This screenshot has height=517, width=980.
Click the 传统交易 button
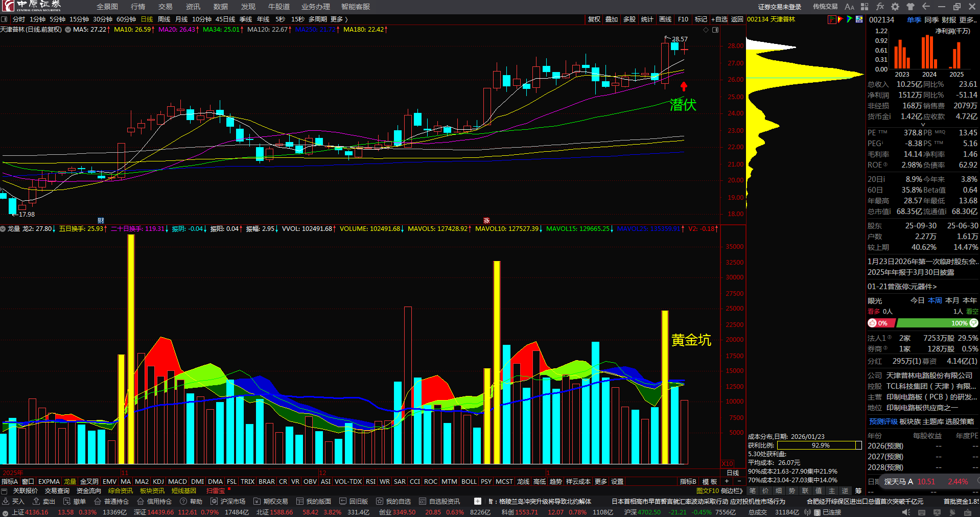click(825, 7)
